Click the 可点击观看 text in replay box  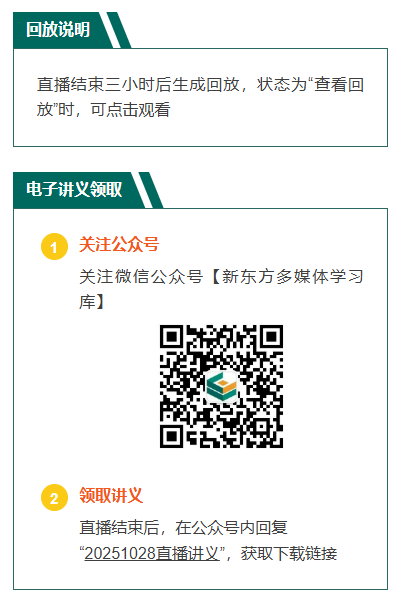tap(130, 110)
